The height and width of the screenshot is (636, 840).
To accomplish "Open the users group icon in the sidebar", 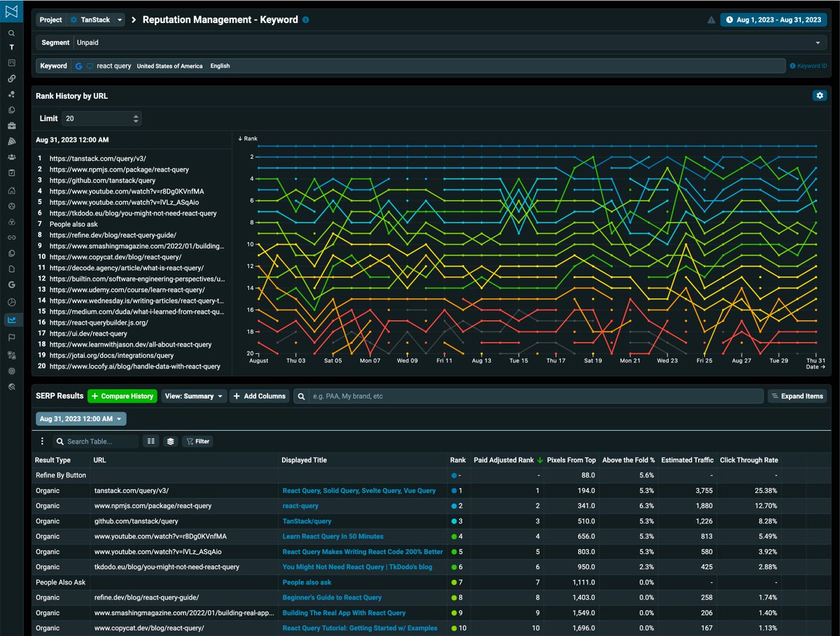I will click(11, 157).
